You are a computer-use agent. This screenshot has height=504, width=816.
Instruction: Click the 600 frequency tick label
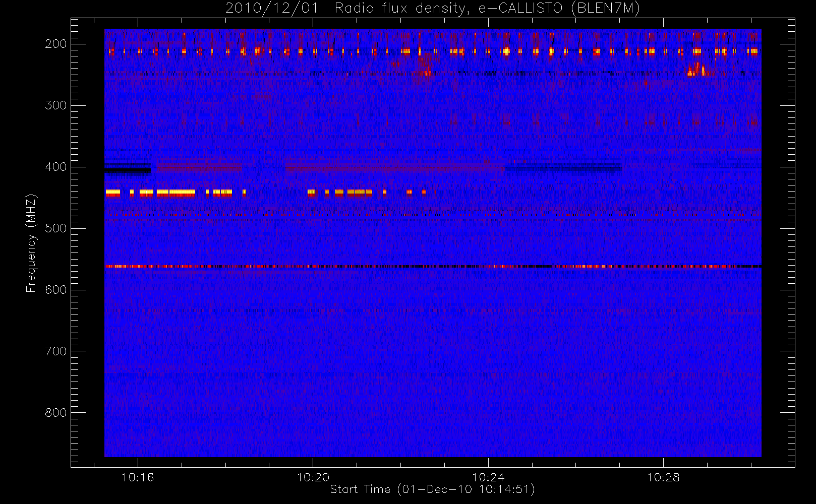click(x=55, y=290)
